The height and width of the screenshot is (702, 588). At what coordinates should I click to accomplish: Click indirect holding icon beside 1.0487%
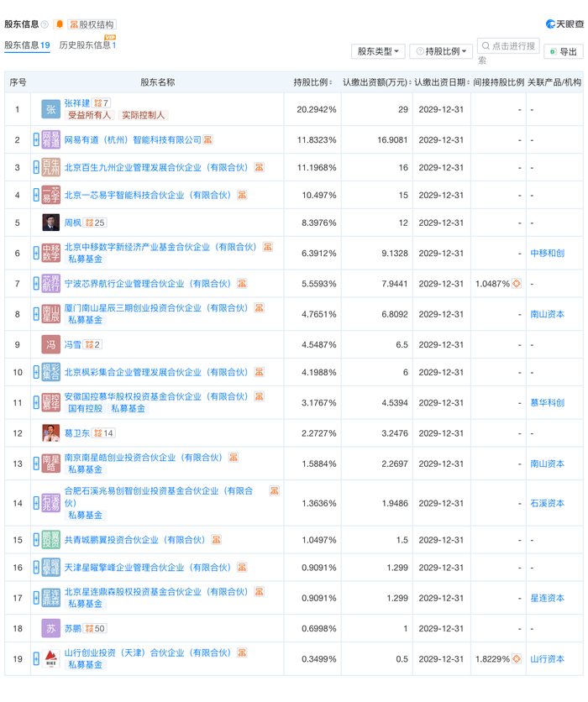click(x=517, y=284)
